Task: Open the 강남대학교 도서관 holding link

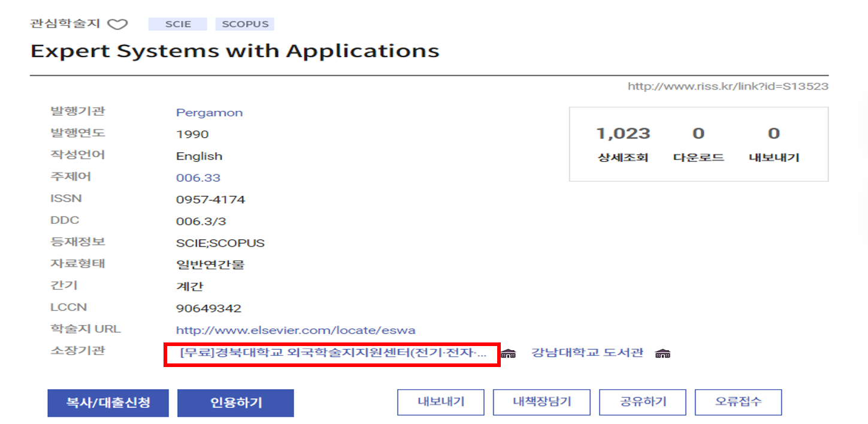Action: pyautogui.click(x=587, y=353)
